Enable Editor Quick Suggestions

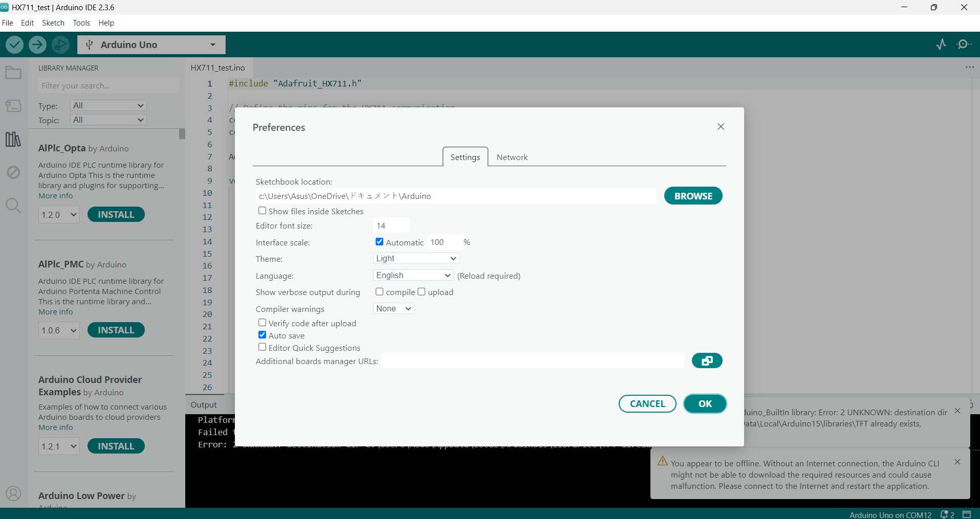click(262, 347)
